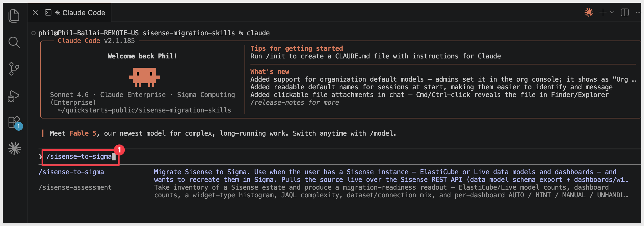Open the Source Control branch icon
Image resolution: width=644 pixels, height=226 pixels.
point(14,69)
